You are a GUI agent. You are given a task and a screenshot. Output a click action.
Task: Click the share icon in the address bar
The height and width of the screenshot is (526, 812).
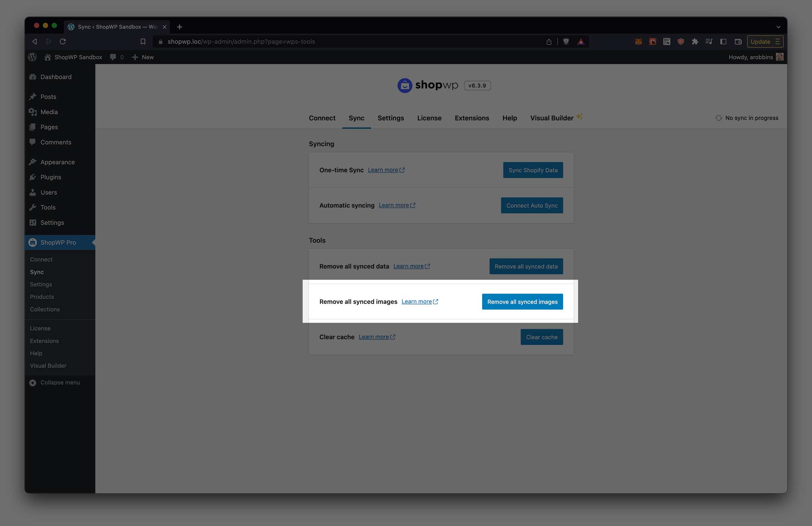pyautogui.click(x=549, y=42)
